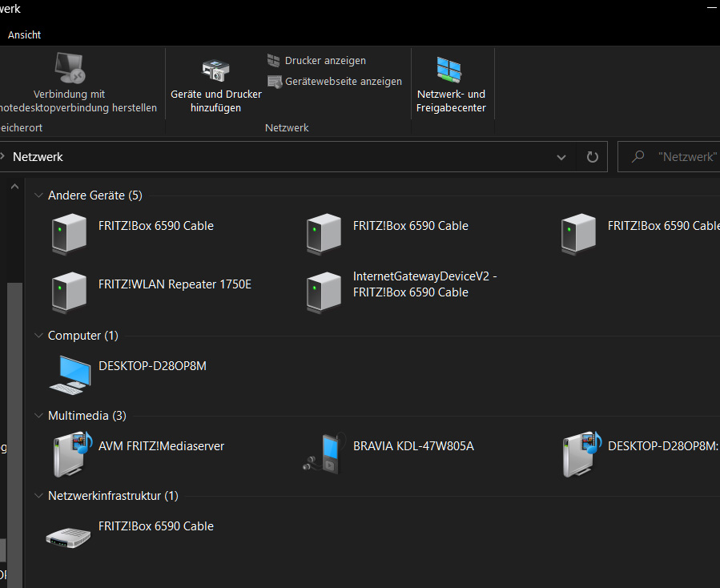The width and height of the screenshot is (720, 588).
Task: Click the Drucker anzeigen icon
Action: (x=274, y=61)
